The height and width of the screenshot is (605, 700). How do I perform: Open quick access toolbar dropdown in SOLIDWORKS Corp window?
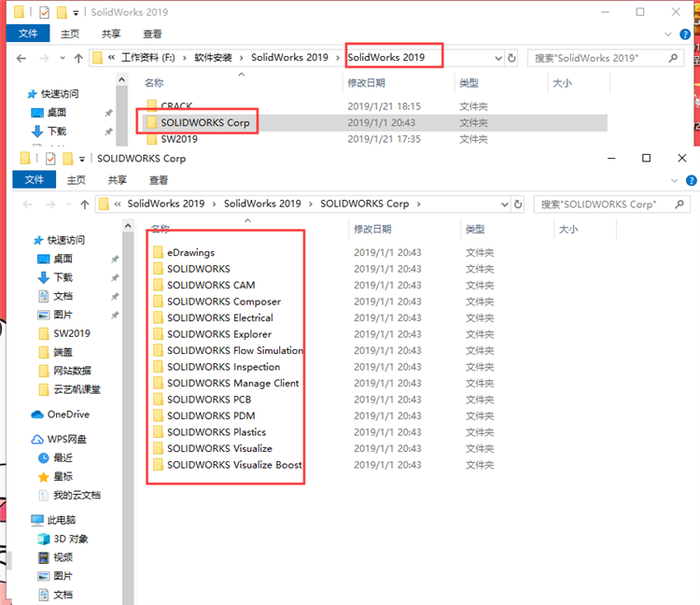[82, 159]
